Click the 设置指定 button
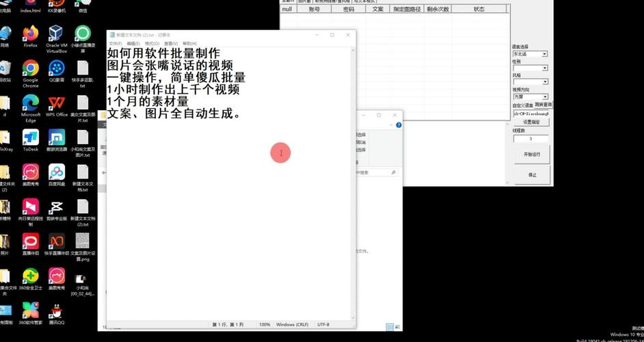 pyautogui.click(x=531, y=122)
